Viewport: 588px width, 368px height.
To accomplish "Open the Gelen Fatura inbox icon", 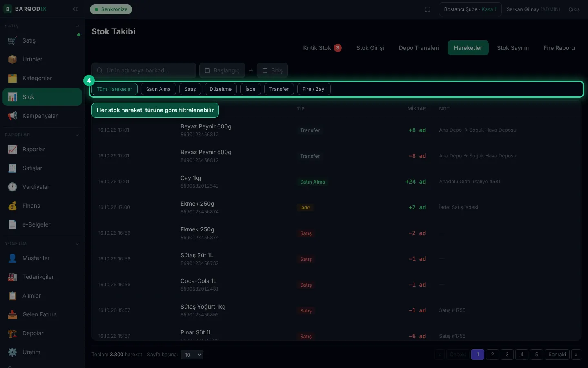I will pos(12,314).
